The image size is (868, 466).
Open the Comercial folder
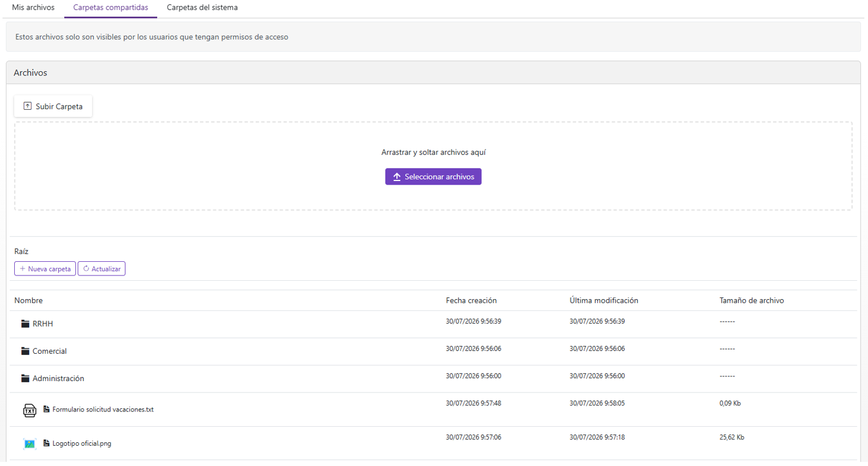click(x=49, y=351)
